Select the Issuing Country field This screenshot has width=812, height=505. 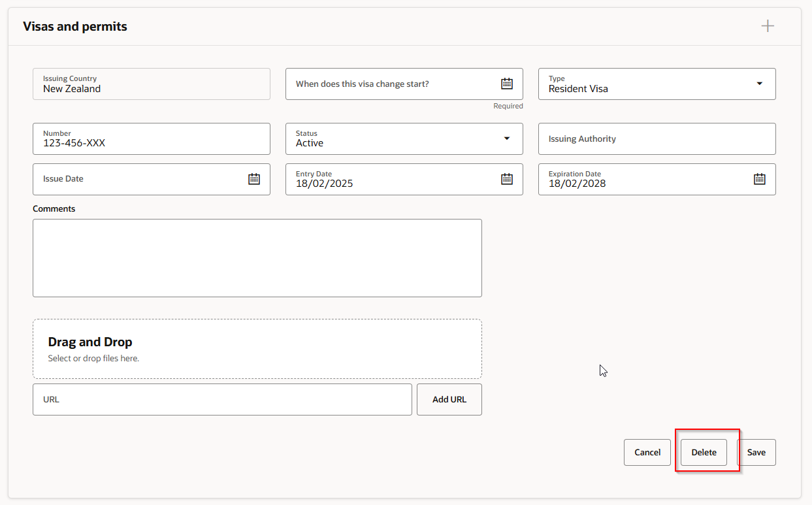coord(152,84)
